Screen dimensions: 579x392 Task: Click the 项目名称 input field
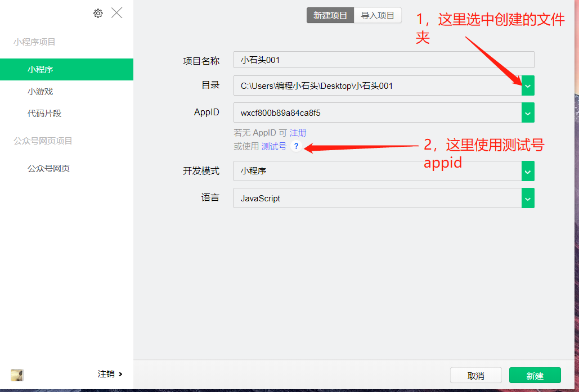(384, 60)
